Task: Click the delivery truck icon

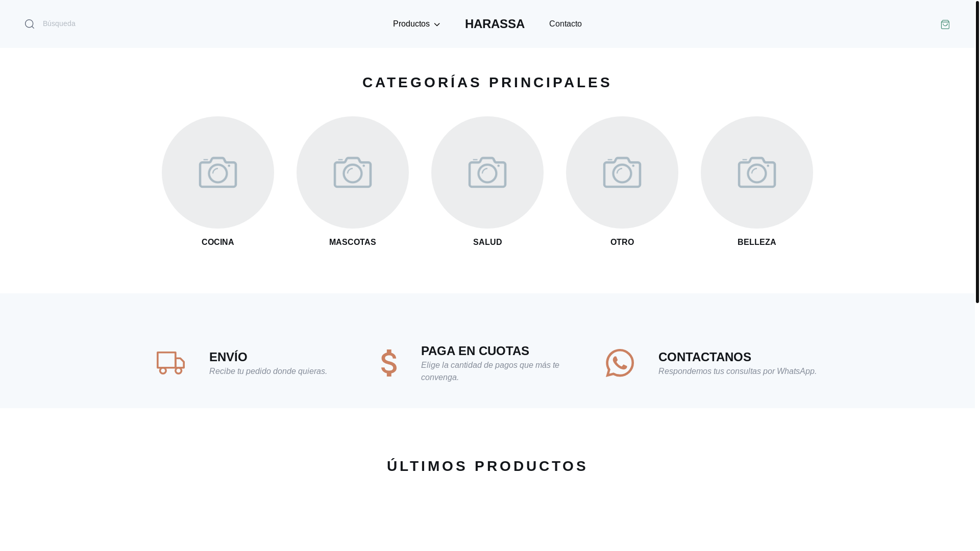Action: (x=170, y=363)
